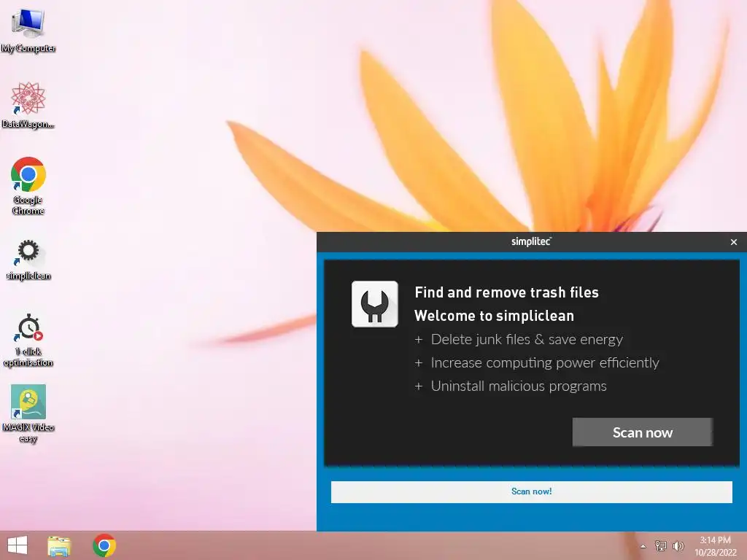Click the white Scan now! bar
The image size is (747, 560).
coord(531,491)
